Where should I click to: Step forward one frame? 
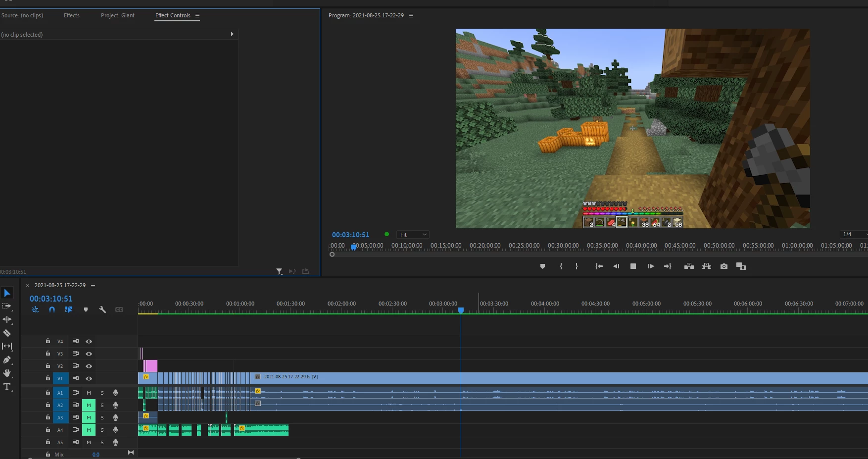coord(651,266)
